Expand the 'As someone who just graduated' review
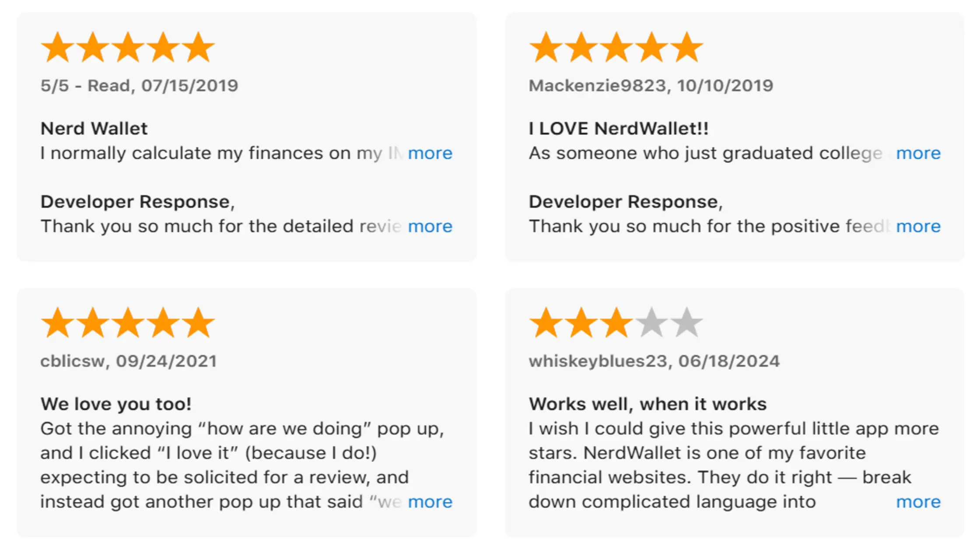Screen dimensions: 980x551 [918, 153]
